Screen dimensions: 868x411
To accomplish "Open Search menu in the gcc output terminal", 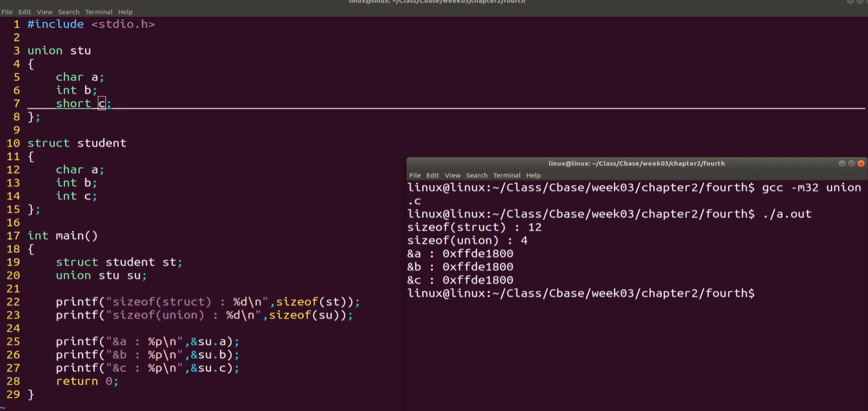I will 477,175.
